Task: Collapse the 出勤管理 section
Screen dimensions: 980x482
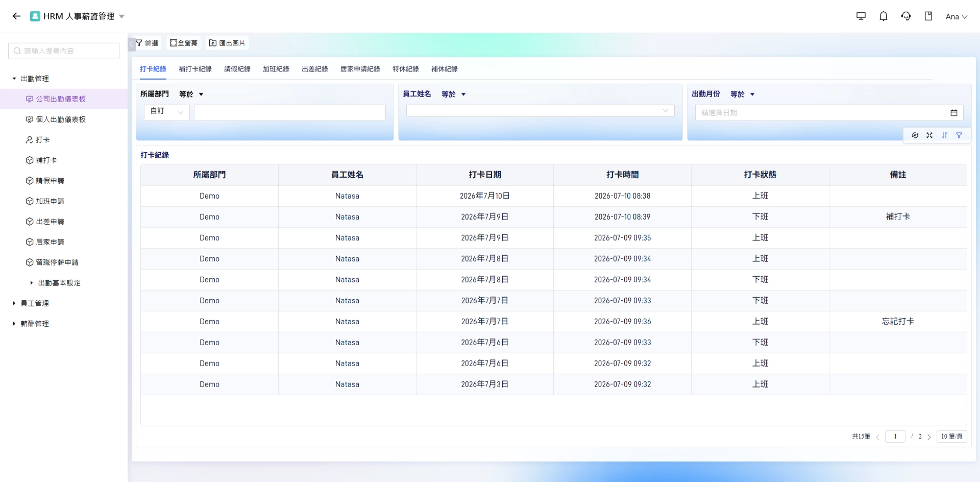Action: (14, 79)
